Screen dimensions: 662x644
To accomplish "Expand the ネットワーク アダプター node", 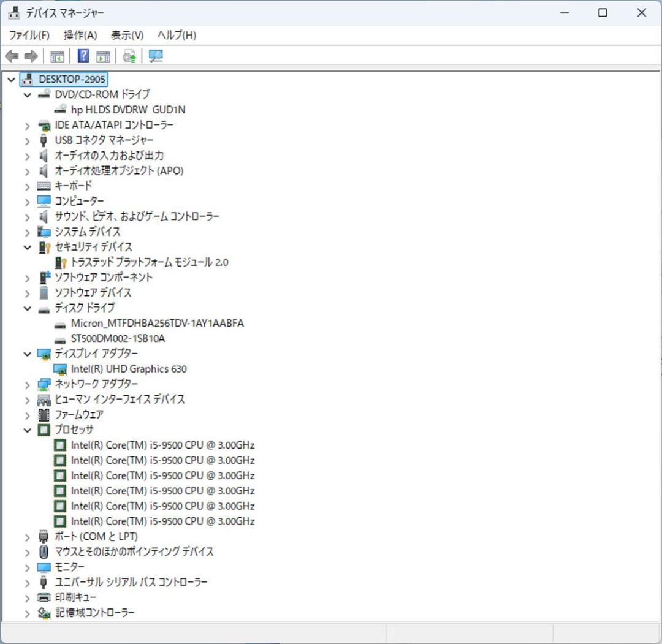I will point(27,384).
